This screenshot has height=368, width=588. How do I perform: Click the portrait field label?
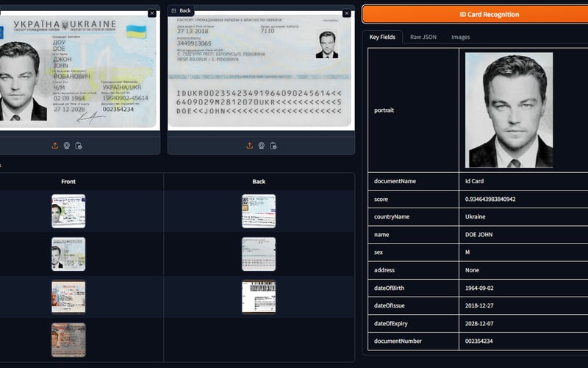[x=384, y=110]
